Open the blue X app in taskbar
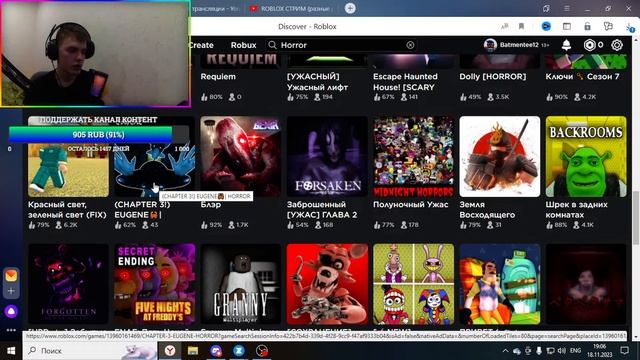The height and width of the screenshot is (360, 640). point(239,351)
